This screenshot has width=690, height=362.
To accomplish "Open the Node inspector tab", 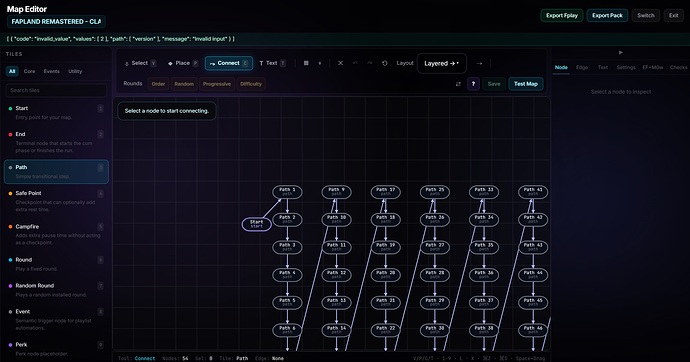I will [561, 67].
